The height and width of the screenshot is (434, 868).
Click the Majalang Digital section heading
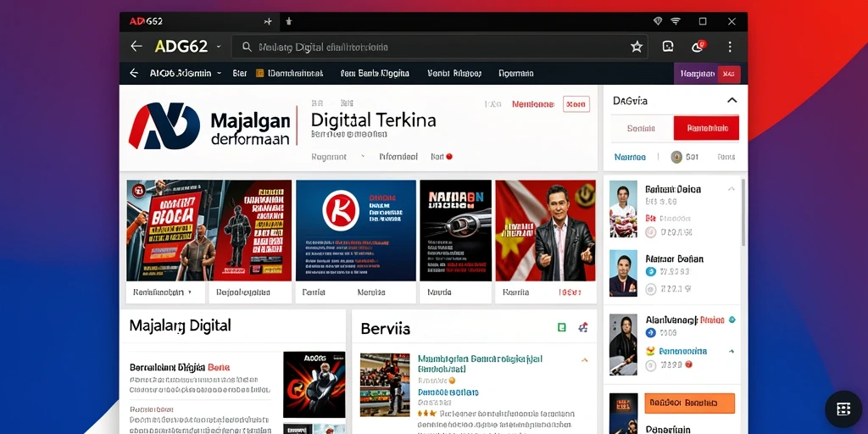(x=181, y=325)
